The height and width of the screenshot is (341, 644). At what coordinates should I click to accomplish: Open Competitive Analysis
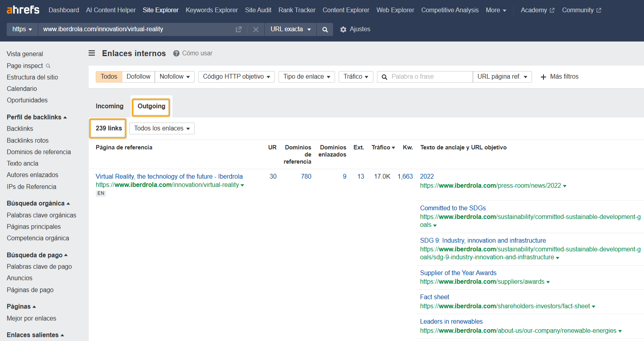(450, 10)
